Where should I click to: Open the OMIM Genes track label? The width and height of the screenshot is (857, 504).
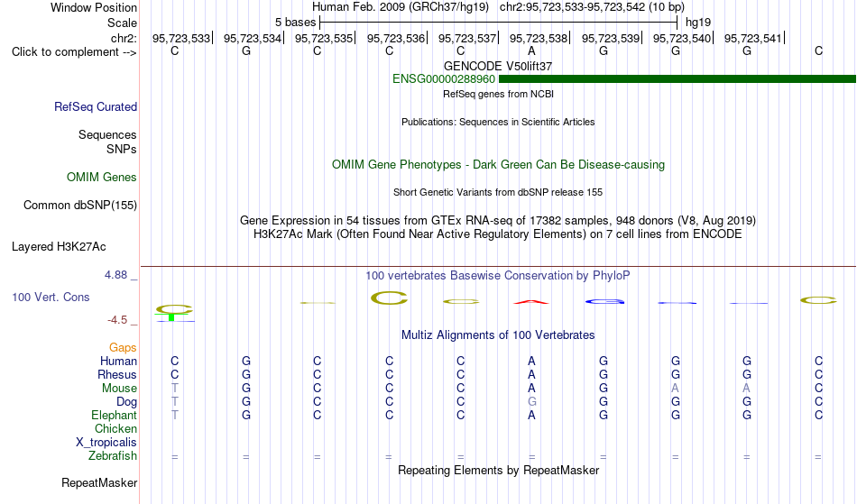click(102, 178)
